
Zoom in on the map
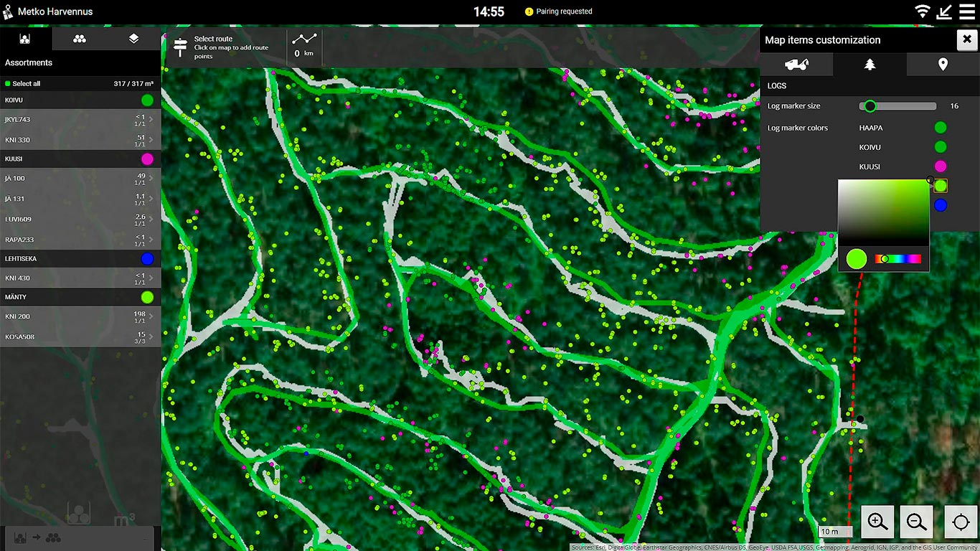(878, 522)
